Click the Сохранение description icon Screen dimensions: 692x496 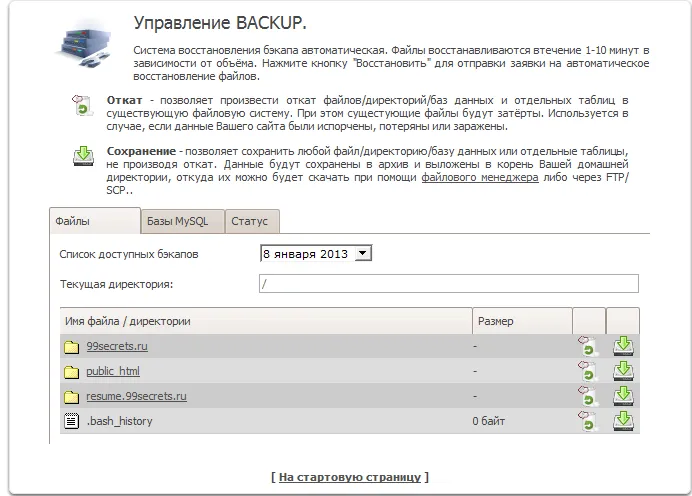click(83, 156)
